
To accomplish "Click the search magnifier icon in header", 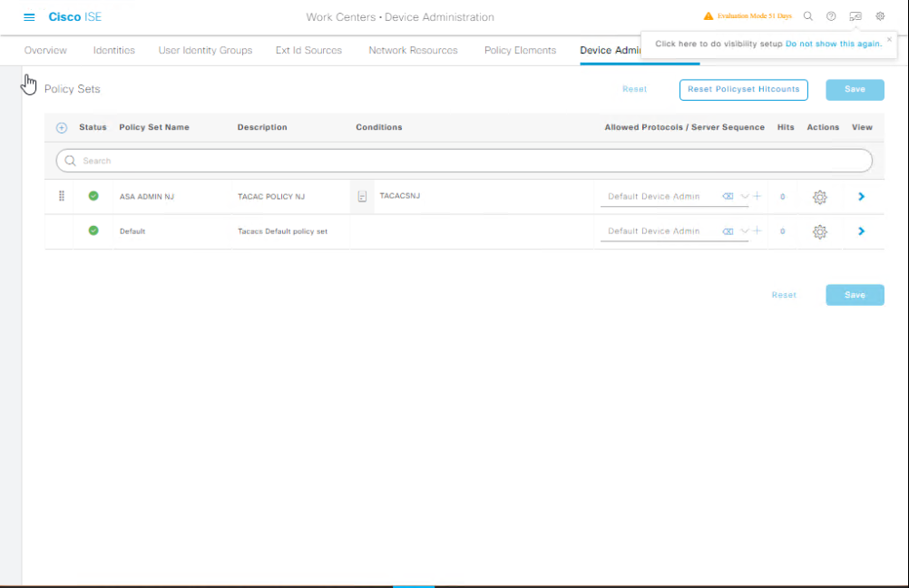I will (808, 16).
